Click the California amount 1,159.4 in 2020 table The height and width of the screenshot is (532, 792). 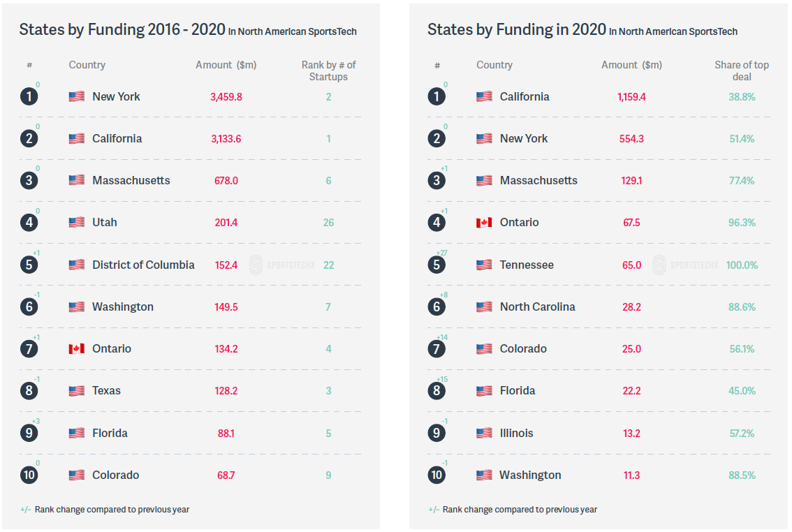point(631,97)
